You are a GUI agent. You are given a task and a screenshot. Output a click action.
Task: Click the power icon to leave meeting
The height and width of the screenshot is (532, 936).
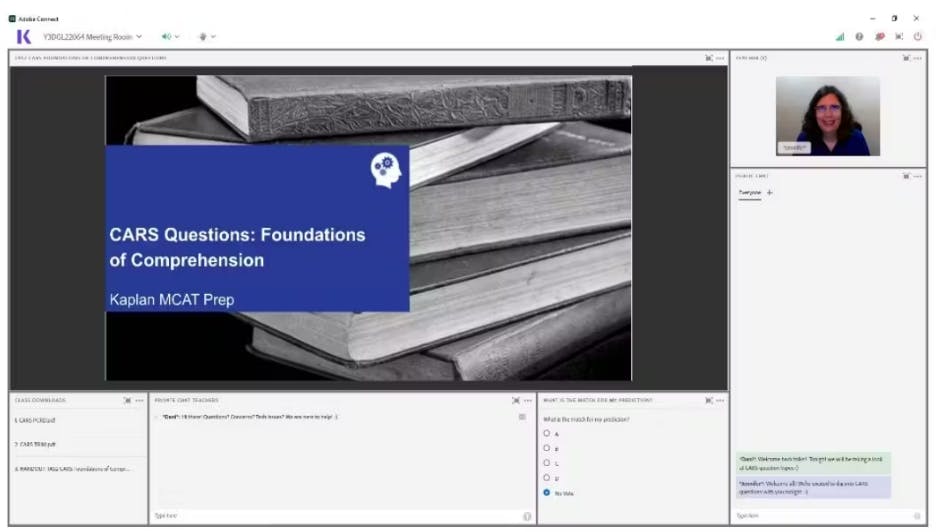coord(917,37)
